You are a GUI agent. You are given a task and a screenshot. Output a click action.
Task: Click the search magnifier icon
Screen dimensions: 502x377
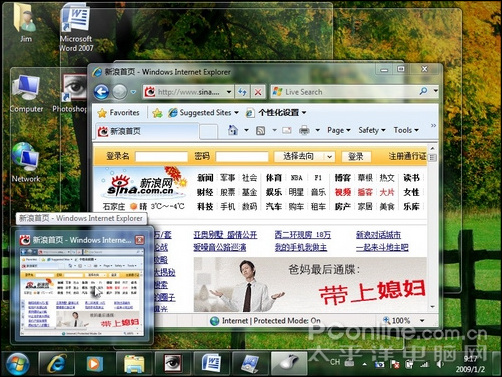click(x=423, y=91)
